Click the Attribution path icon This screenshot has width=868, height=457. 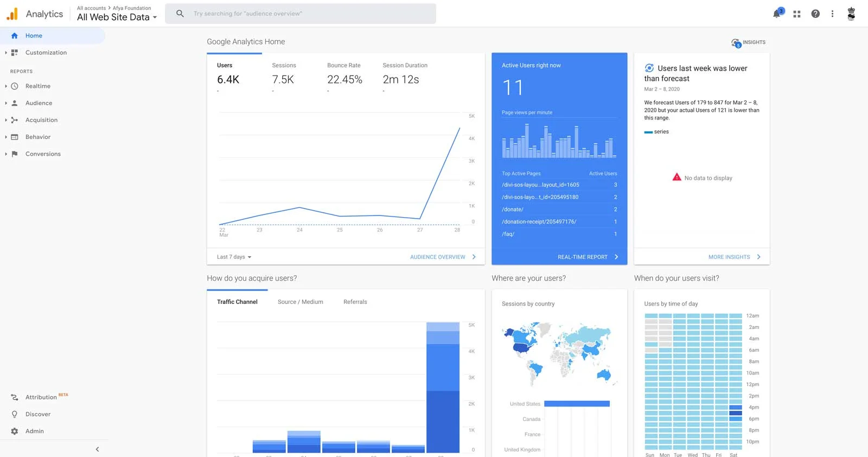click(x=15, y=397)
